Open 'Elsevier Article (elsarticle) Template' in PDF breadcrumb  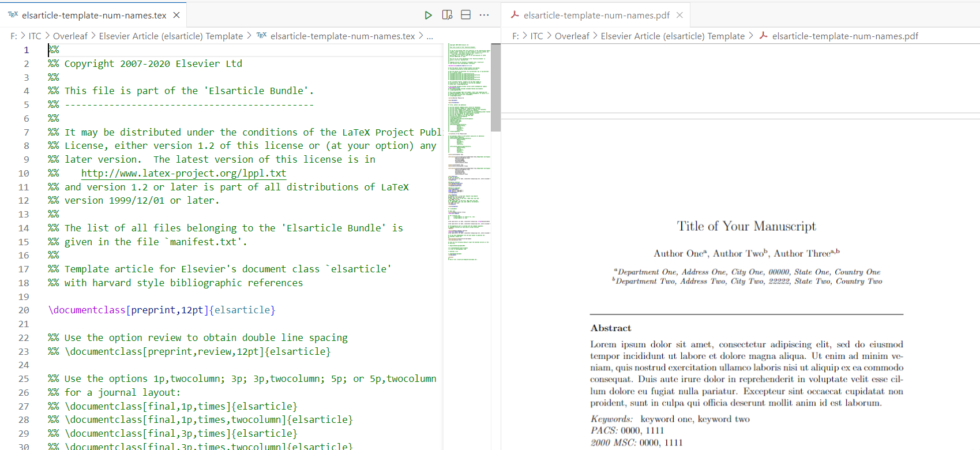pos(673,36)
